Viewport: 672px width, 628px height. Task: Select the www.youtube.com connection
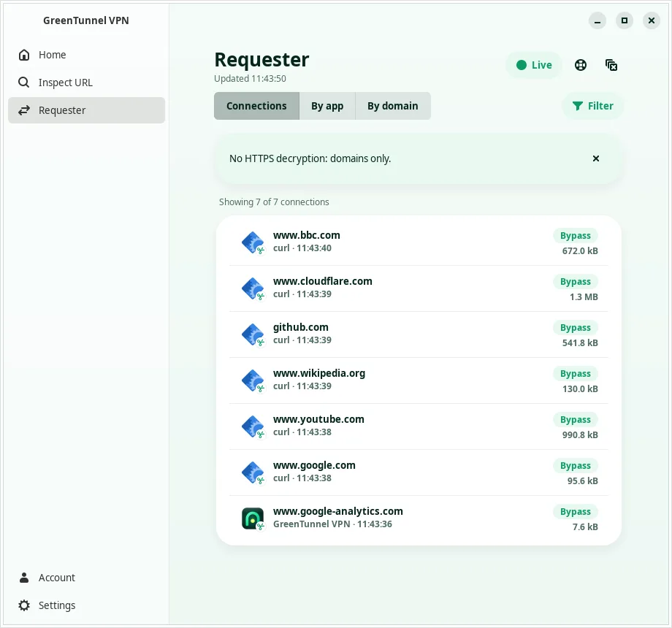pyautogui.click(x=419, y=426)
